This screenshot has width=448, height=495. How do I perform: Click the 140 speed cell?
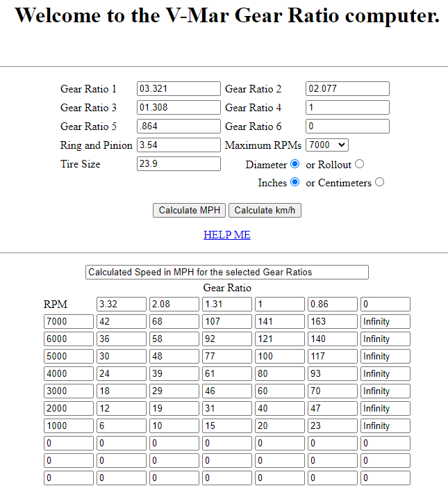click(x=333, y=339)
